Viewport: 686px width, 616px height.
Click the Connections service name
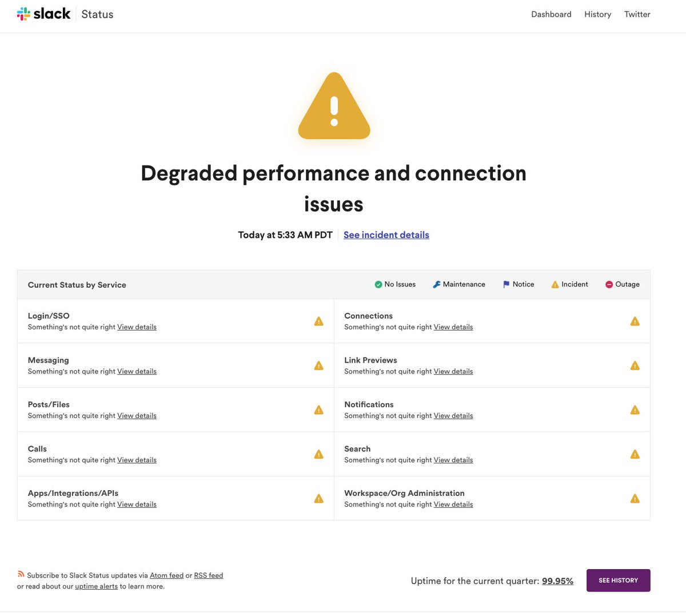click(369, 316)
